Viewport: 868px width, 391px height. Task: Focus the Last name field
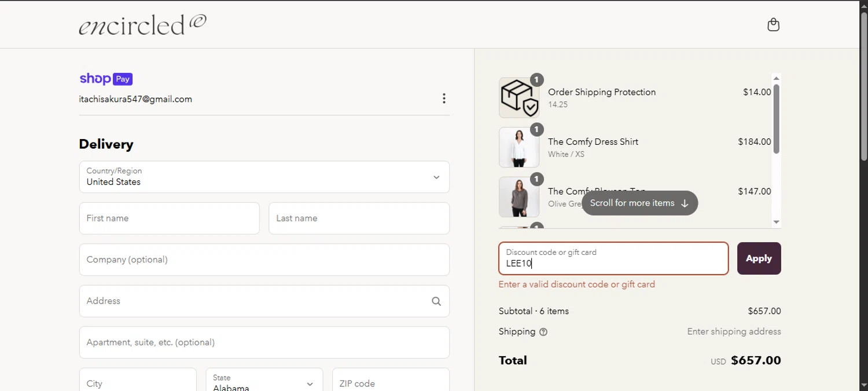(x=359, y=218)
